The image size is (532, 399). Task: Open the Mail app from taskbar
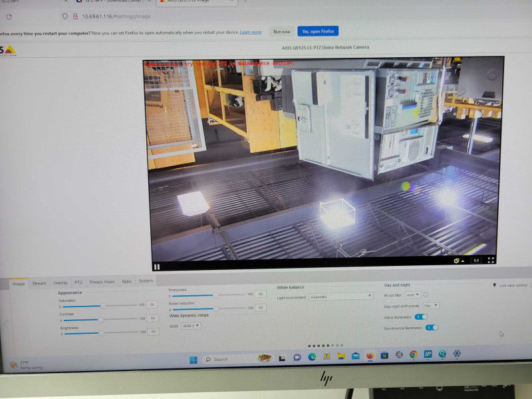[356, 356]
